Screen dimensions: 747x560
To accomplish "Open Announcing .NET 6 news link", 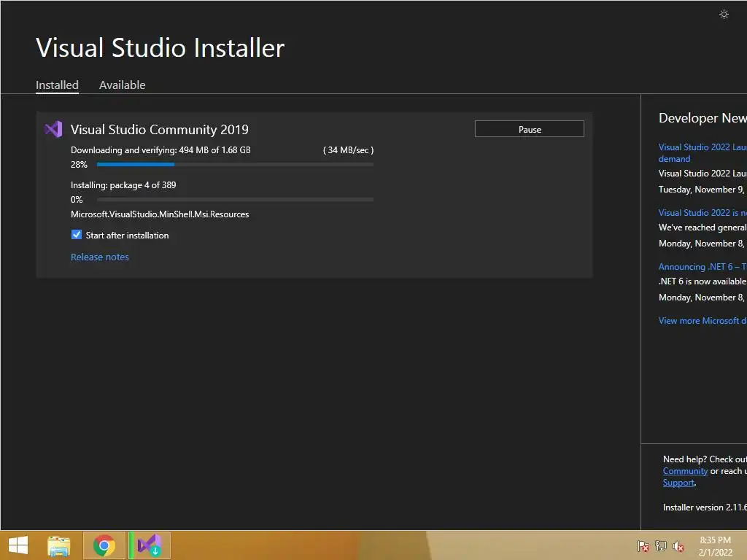I will [x=703, y=267].
